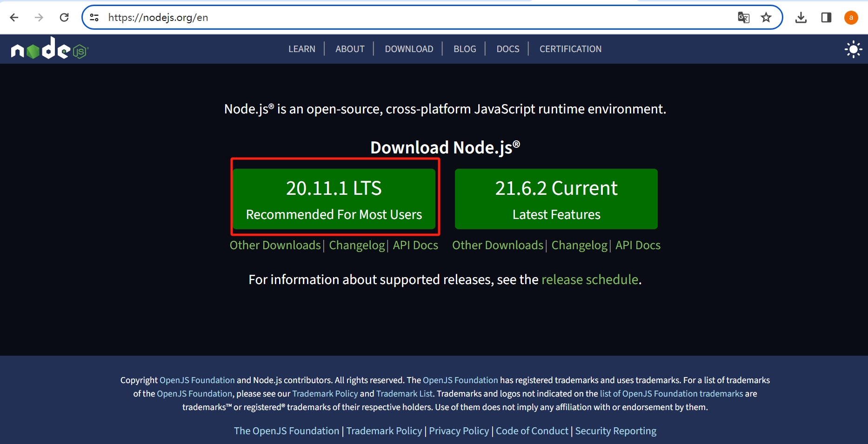Screen dimensions: 868x444
Task: Open Other Downloads under the Current button
Action: point(498,245)
